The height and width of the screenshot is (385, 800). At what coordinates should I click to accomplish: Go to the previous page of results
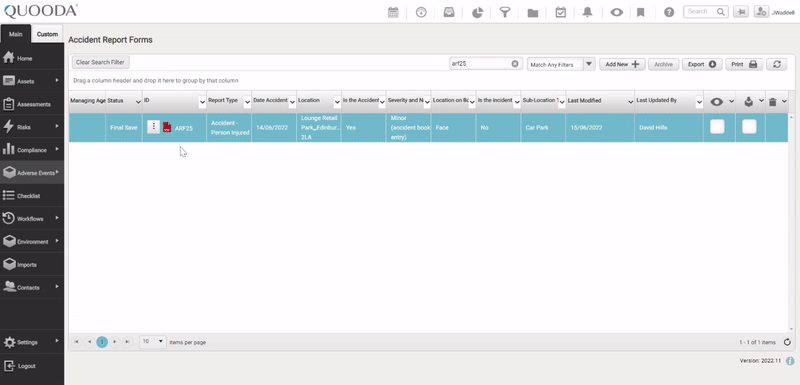(89, 342)
